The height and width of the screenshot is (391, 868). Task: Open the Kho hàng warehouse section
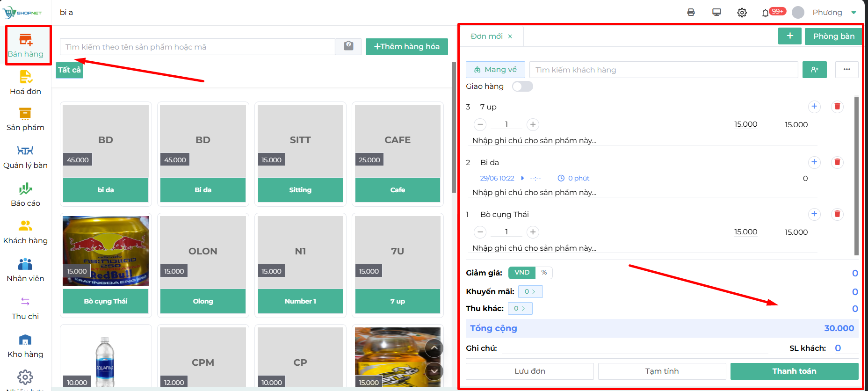(25, 346)
